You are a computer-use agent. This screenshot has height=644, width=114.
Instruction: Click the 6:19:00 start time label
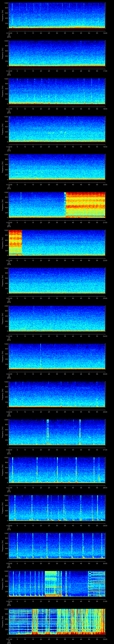point(9,184)
